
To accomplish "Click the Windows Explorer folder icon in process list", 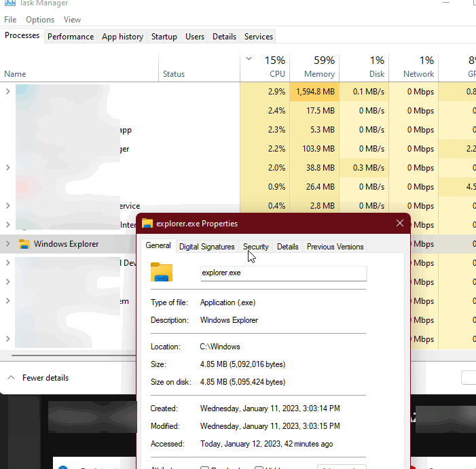I will tap(24, 244).
